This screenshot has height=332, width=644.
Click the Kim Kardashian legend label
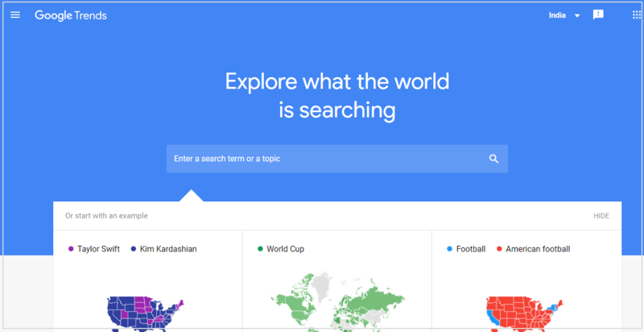[x=168, y=249]
